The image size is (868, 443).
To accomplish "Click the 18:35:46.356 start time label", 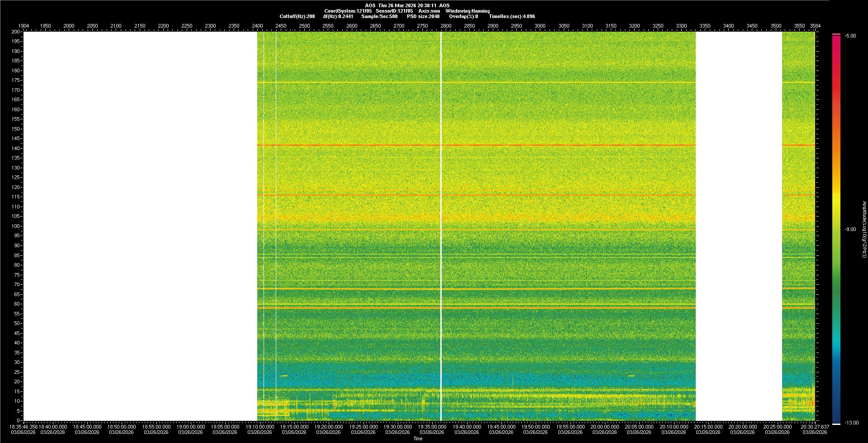I will (24, 426).
